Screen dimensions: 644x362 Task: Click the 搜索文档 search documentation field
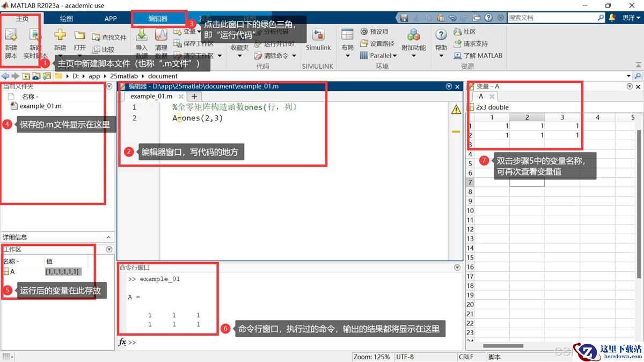[553, 18]
